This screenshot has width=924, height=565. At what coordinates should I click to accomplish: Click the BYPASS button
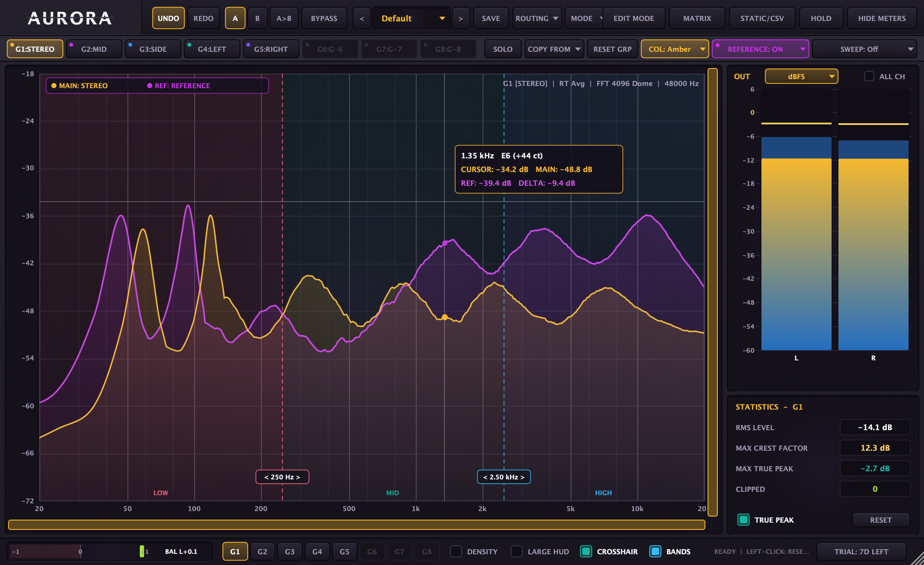(x=324, y=18)
